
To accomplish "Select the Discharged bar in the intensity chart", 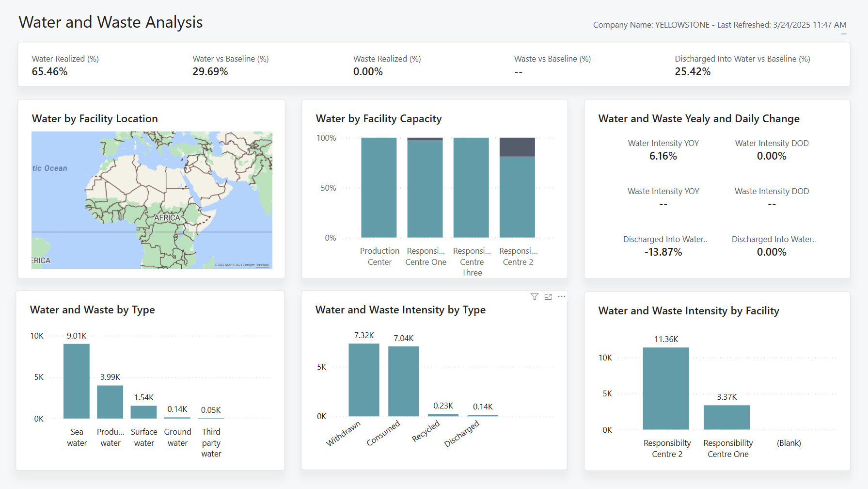I will (x=482, y=416).
